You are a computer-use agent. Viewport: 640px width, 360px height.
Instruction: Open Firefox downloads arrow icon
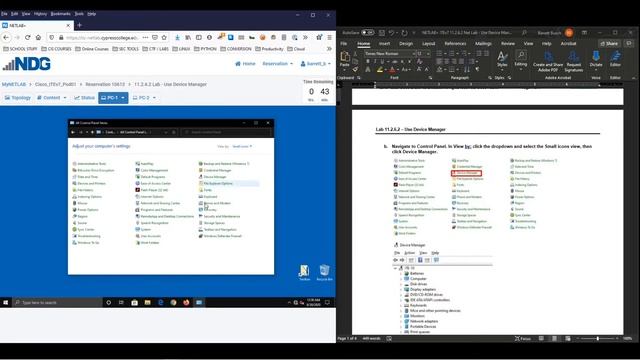[x=178, y=38]
